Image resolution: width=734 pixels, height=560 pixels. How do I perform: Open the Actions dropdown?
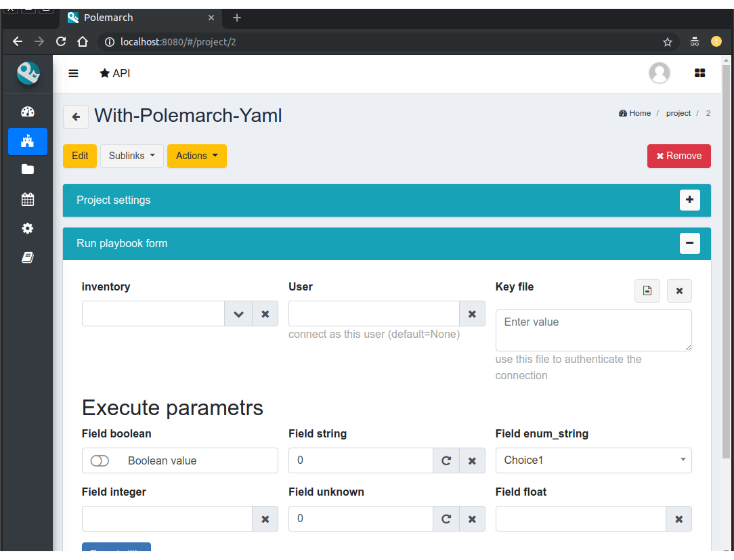pyautogui.click(x=196, y=156)
